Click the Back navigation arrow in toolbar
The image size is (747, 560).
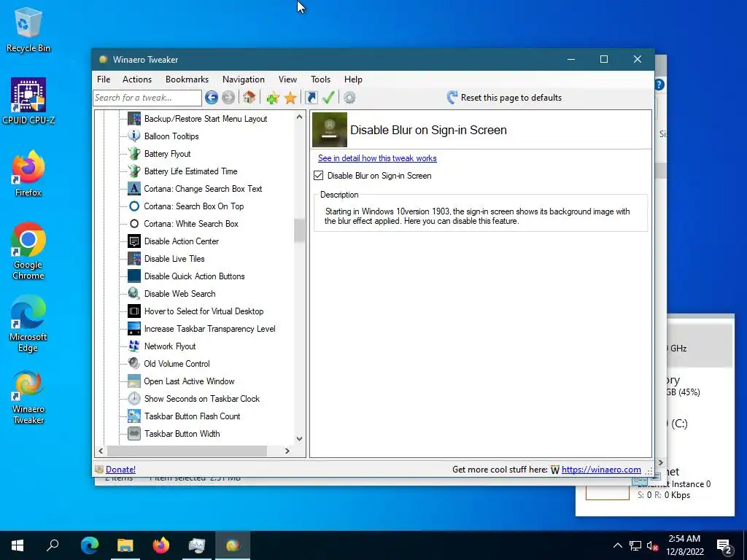[x=212, y=98]
